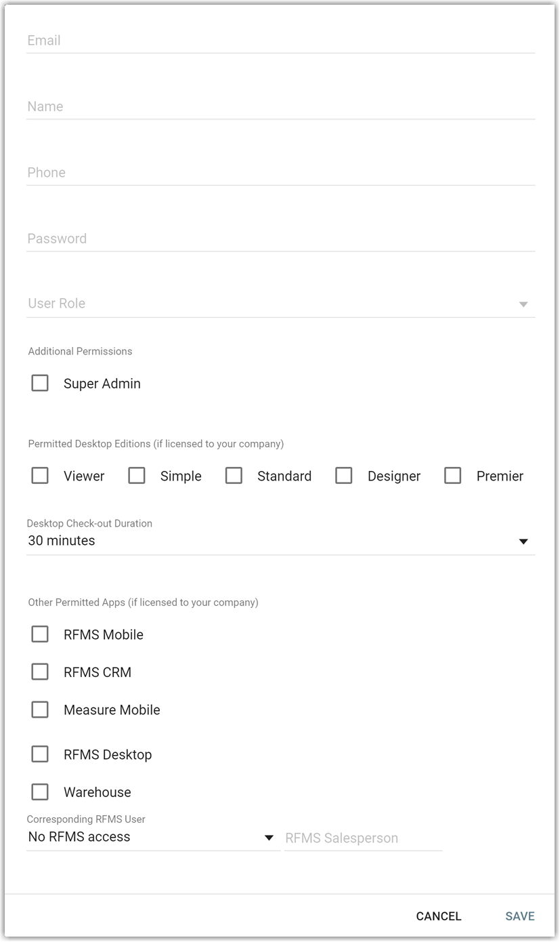Check the Warehouse app box
This screenshot has width=560, height=942.
[40, 792]
